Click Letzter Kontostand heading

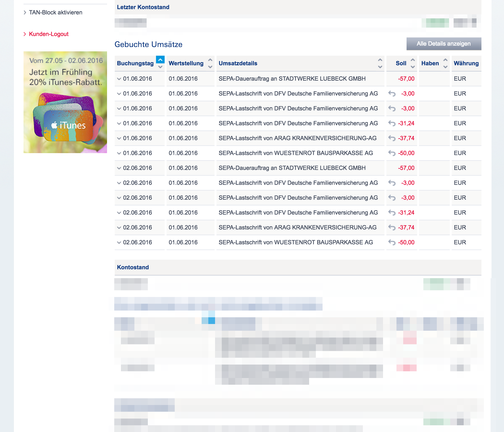143,7
